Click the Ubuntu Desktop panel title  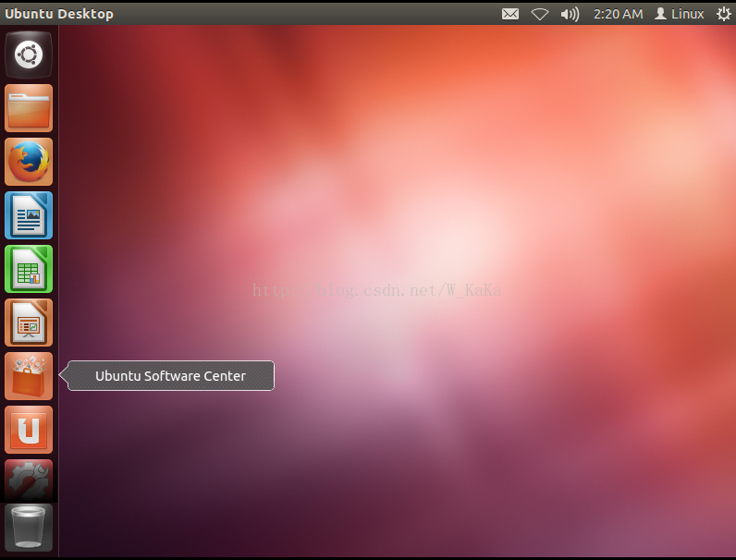59,14
